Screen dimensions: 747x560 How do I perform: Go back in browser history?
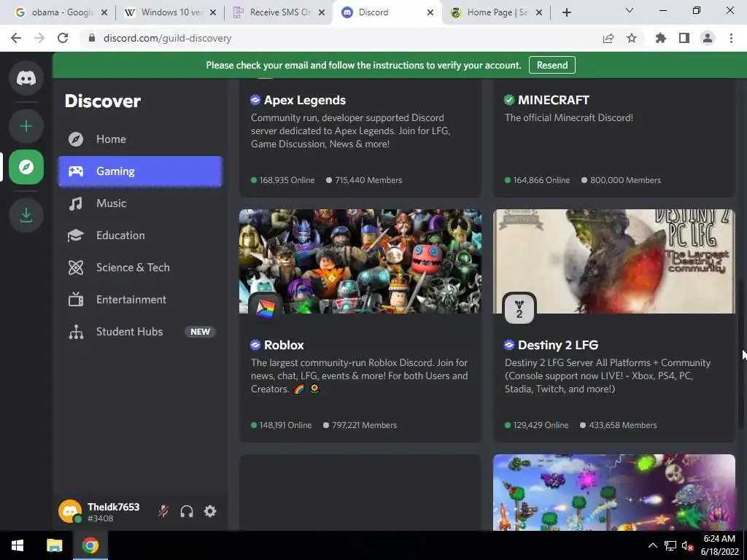(16, 38)
